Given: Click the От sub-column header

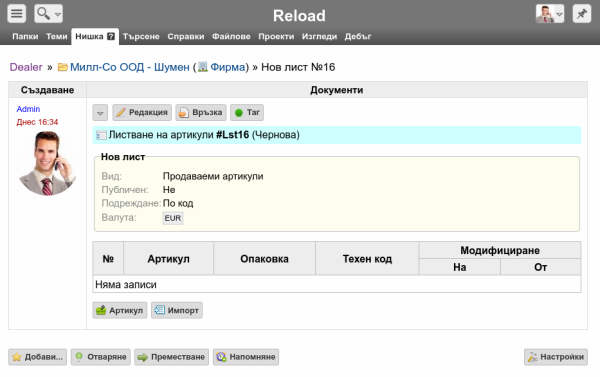Looking at the screenshot, I should (541, 267).
